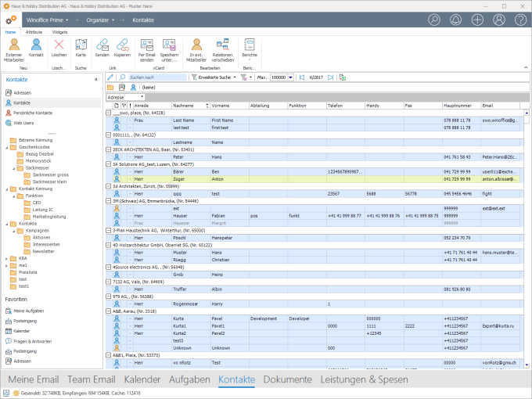Click the pencil edit icon in the search bar
The width and height of the screenshot is (532, 399).
(x=110, y=77)
